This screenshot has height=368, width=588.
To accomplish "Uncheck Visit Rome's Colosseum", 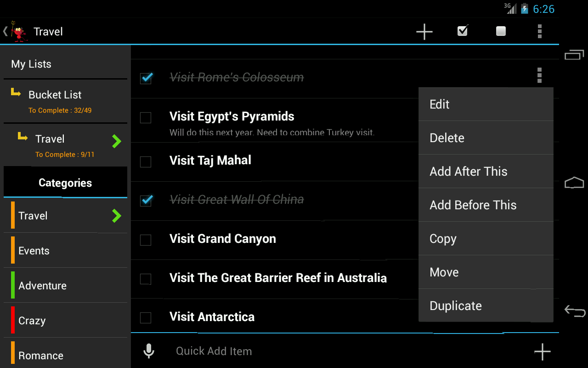I will click(x=146, y=78).
